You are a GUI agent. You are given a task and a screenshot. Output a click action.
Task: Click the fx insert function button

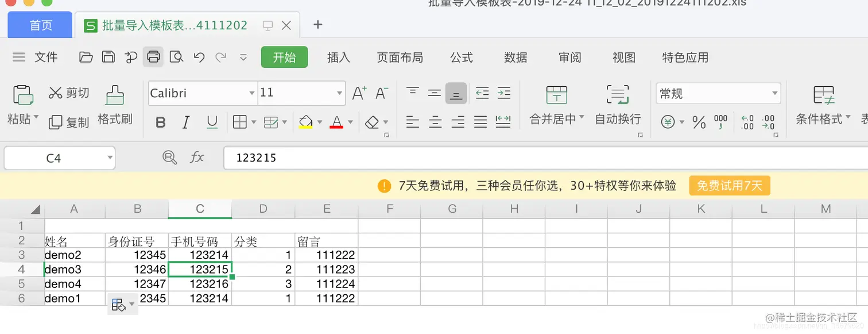[x=197, y=157]
